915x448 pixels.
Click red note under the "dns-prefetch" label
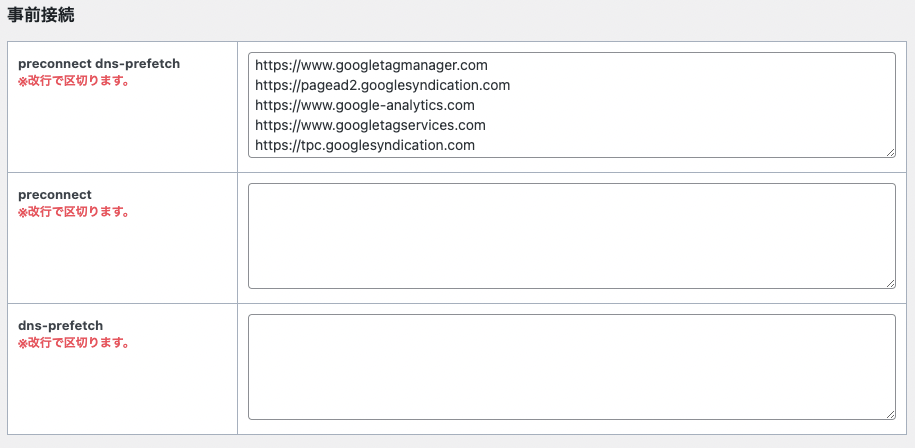point(73,342)
